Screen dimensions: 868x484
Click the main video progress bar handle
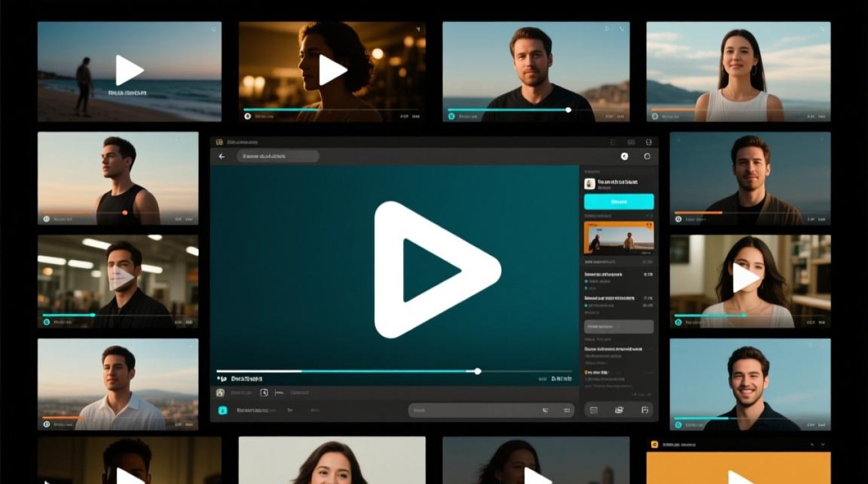pos(478,371)
